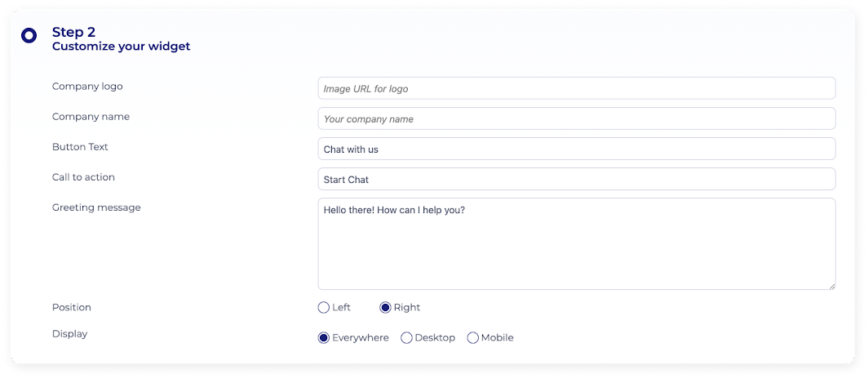Click the Step 2 circle indicator icon
The image size is (868, 379).
29,36
